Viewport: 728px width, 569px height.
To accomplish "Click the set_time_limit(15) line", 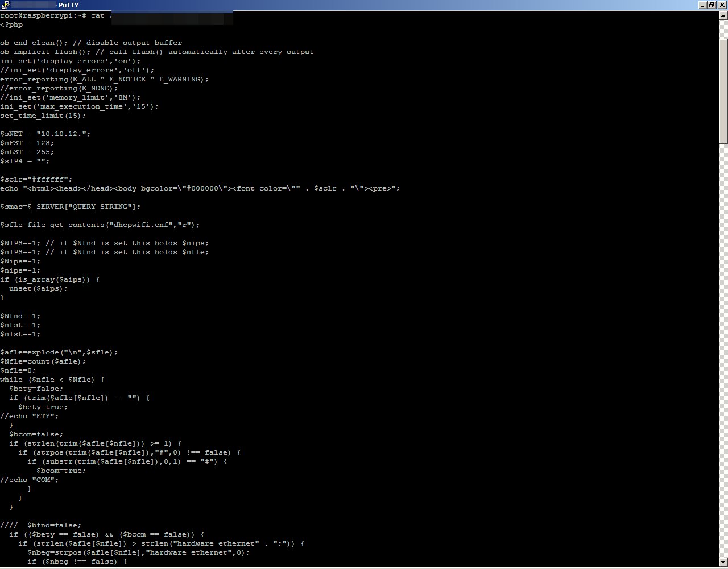I will point(43,116).
